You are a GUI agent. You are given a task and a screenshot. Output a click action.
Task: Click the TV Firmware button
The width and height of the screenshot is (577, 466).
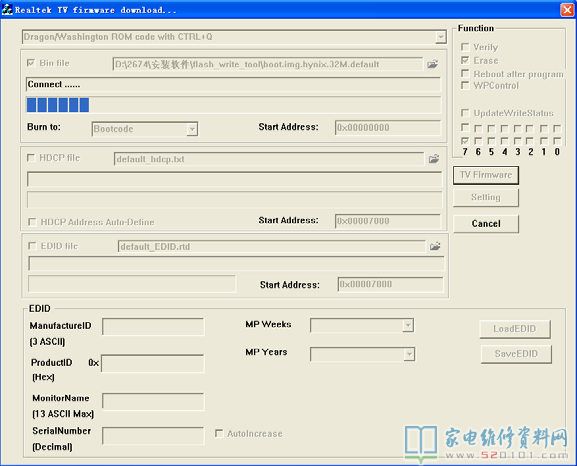(486, 175)
